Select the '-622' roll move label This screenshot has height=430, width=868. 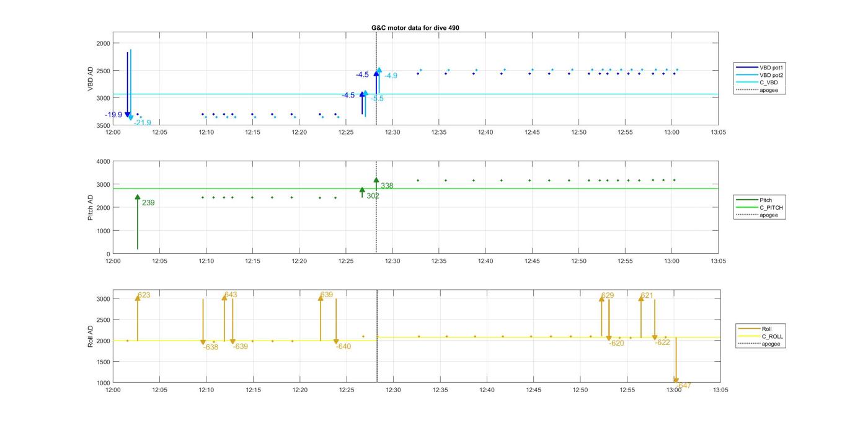pyautogui.click(x=662, y=343)
